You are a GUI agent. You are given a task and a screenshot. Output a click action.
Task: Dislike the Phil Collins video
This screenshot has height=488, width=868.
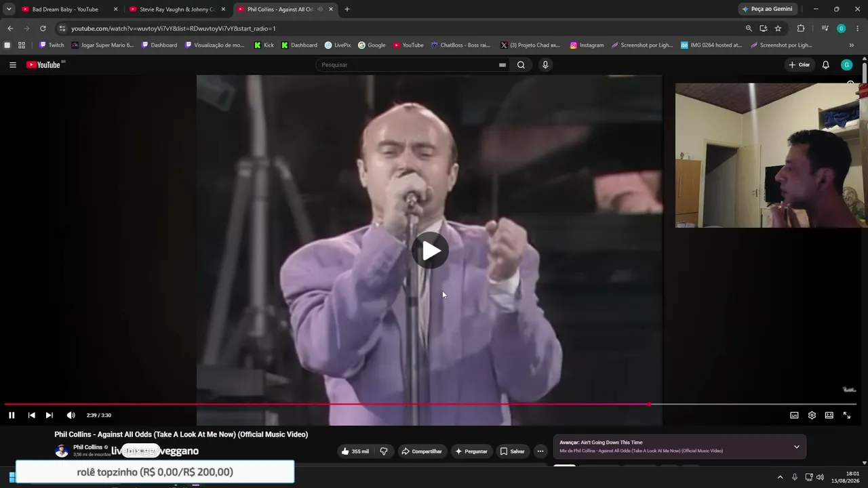pos(384,451)
